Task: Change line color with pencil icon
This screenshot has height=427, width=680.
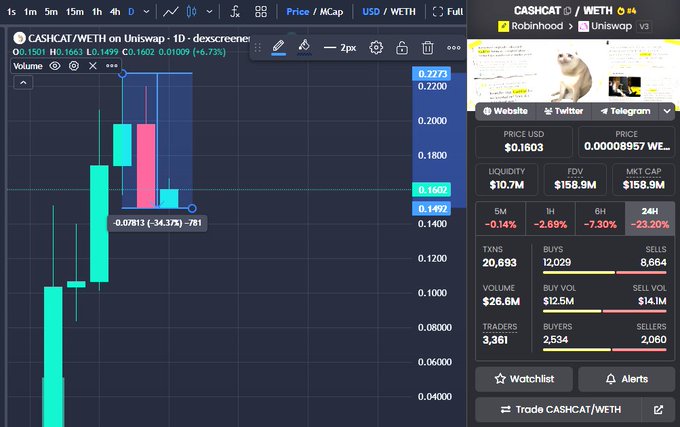Action: point(278,47)
